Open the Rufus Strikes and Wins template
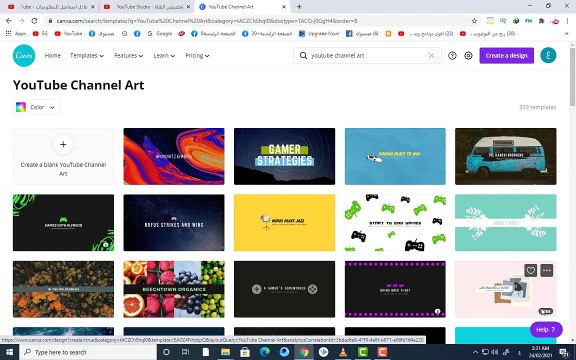 tap(174, 223)
